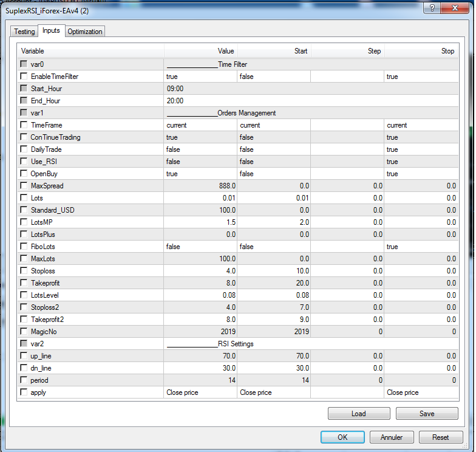Check the Stoploss parameter checkbox
Screen dimensions: 476x452
coord(24,271)
